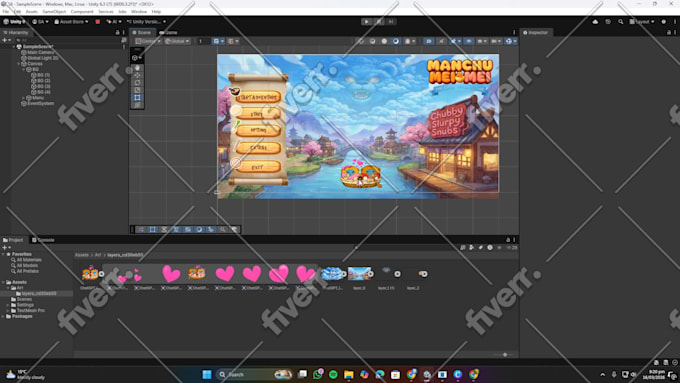Open Global handle rotation dropdown
The height and width of the screenshot is (383, 680).
tap(177, 41)
